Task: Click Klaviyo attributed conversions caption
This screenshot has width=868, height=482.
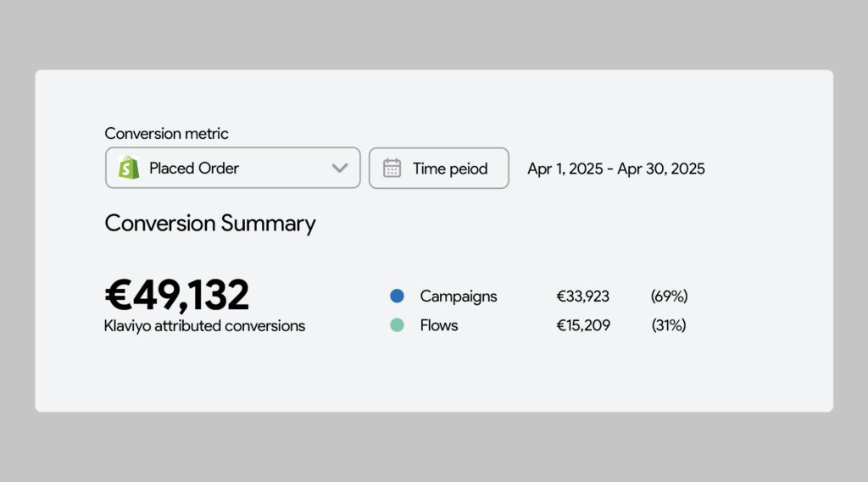Action: pos(204,326)
